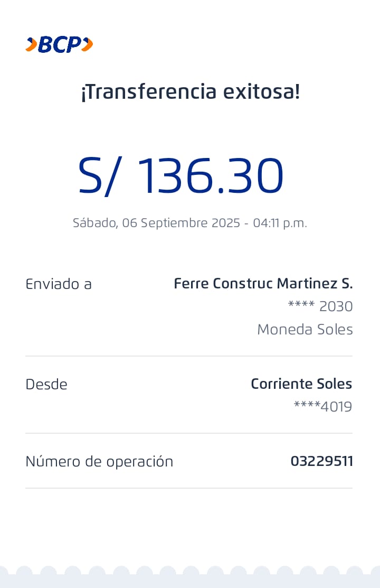
Task: Click the divider line under the operation number
Action: tap(189, 488)
